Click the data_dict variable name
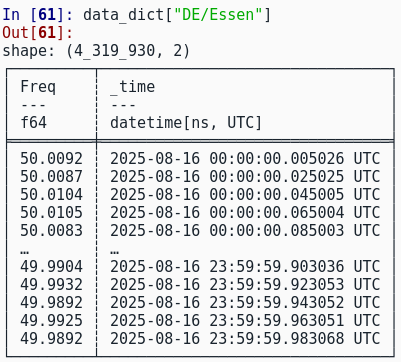The width and height of the screenshot is (401, 362). 124,15
